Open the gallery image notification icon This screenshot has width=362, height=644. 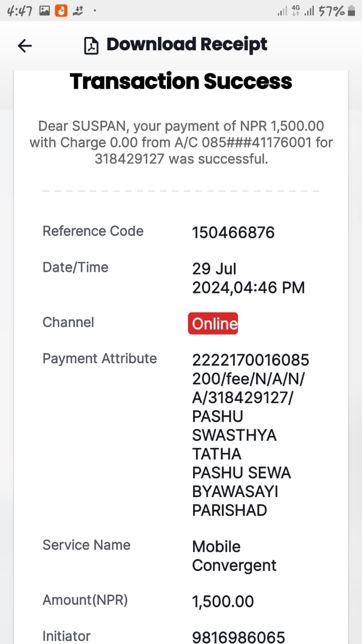(45, 11)
